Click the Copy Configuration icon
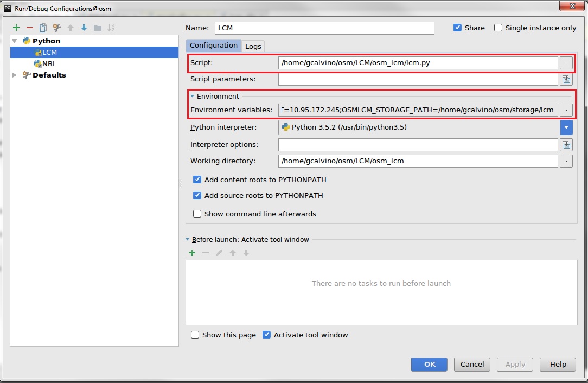The height and width of the screenshot is (383, 588). click(43, 28)
